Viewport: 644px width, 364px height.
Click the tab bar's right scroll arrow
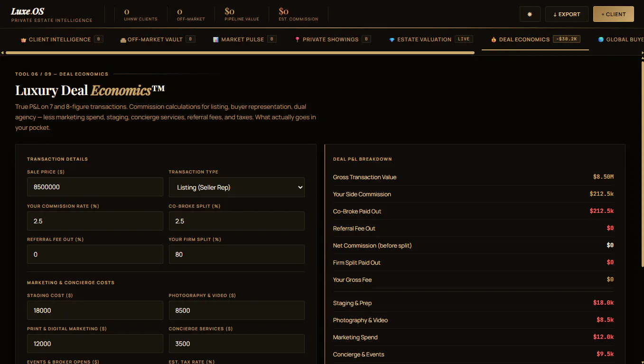tap(642, 52)
